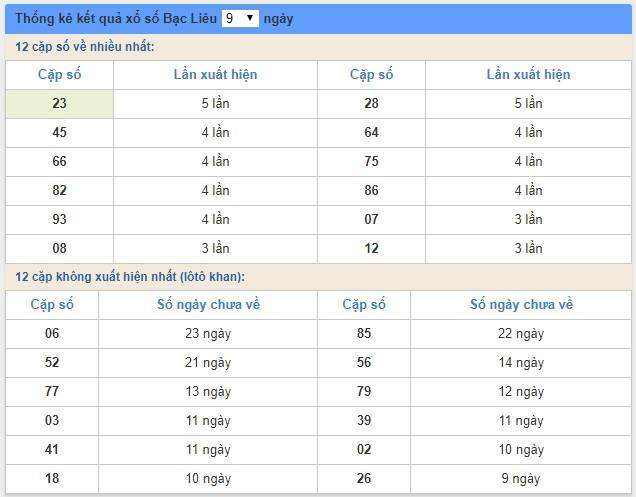The image size is (636, 497).
Task: Select number pair 86
Action: [x=371, y=191]
